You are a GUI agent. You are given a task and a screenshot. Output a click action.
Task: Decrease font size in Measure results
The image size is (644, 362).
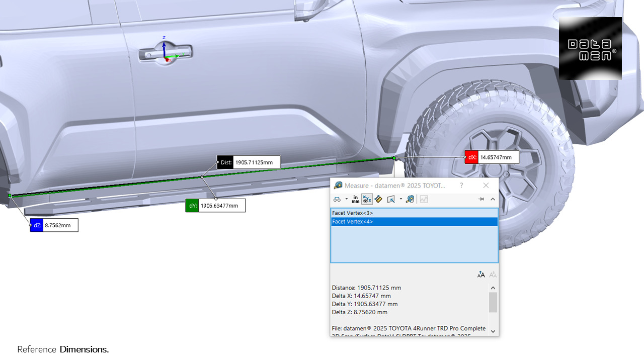[493, 275]
